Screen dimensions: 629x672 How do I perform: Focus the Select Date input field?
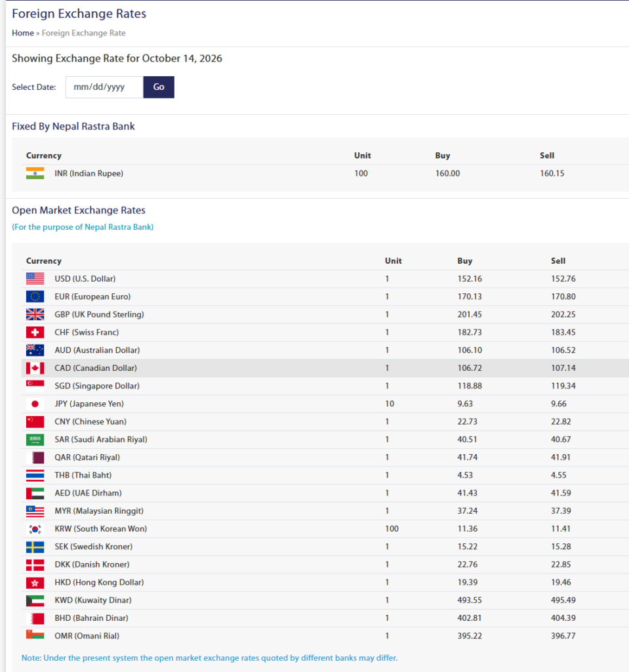pyautogui.click(x=104, y=87)
